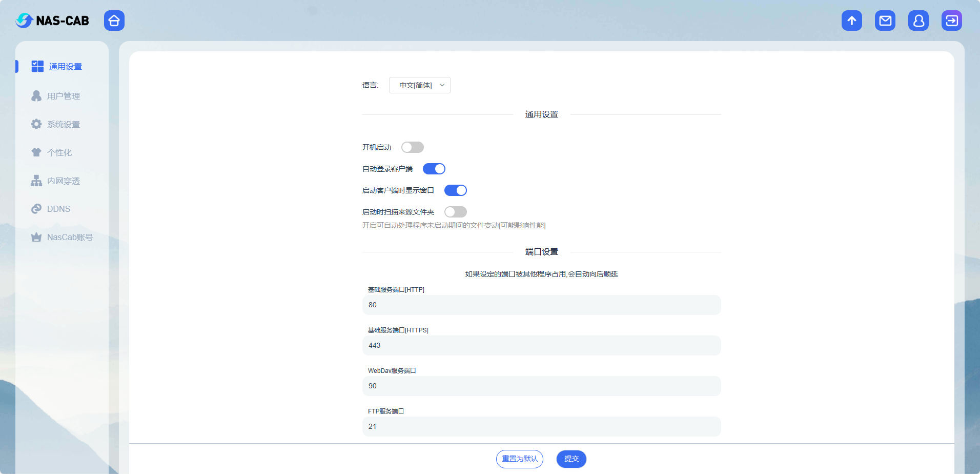Disable the 自动登录客户端 toggle

(x=434, y=168)
